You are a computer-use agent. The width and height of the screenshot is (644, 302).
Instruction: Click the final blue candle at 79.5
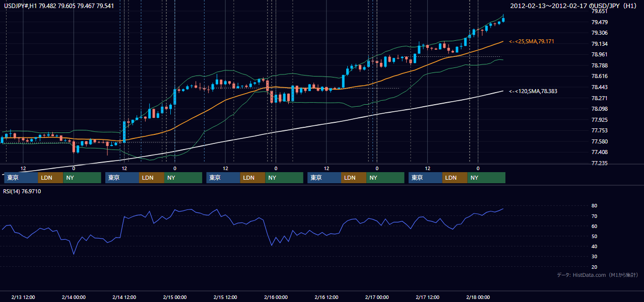pos(503,20)
